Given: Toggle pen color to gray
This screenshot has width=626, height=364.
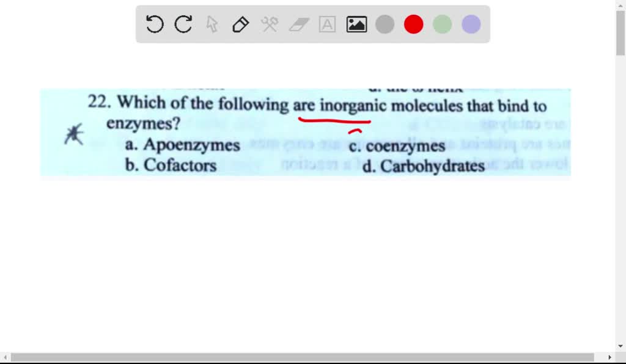Looking at the screenshot, I should (x=385, y=24).
